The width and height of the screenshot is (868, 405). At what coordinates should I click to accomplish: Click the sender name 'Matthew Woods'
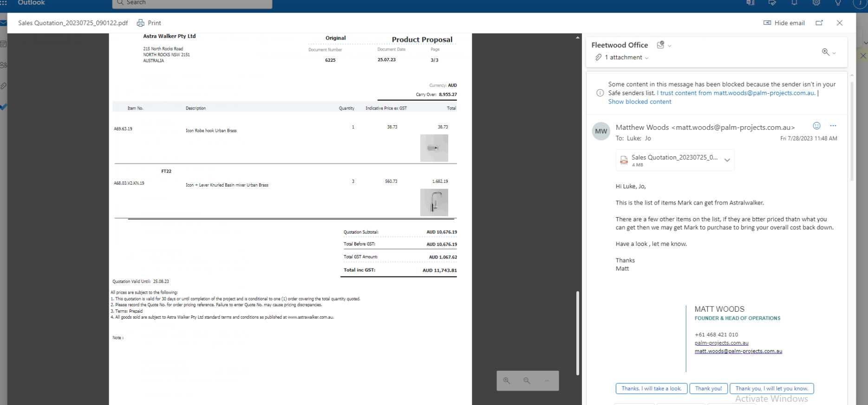pyautogui.click(x=642, y=127)
